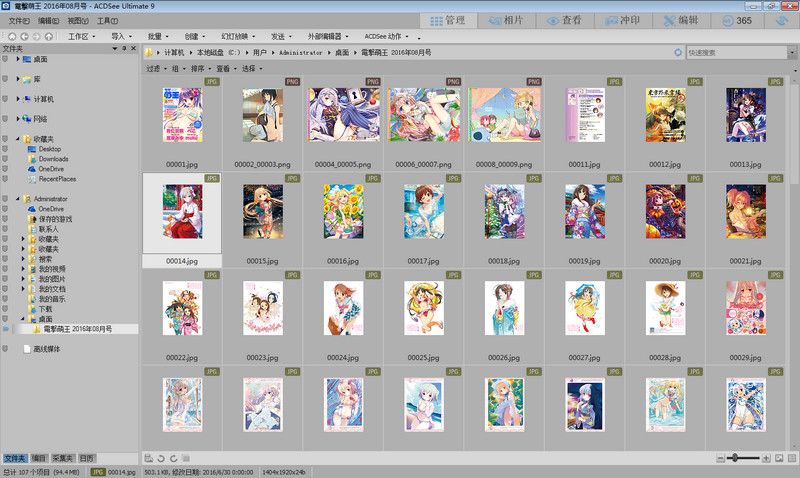Collapse the Administrator tree node
Image resolution: width=800 pixels, height=478 pixels.
pos(18,198)
